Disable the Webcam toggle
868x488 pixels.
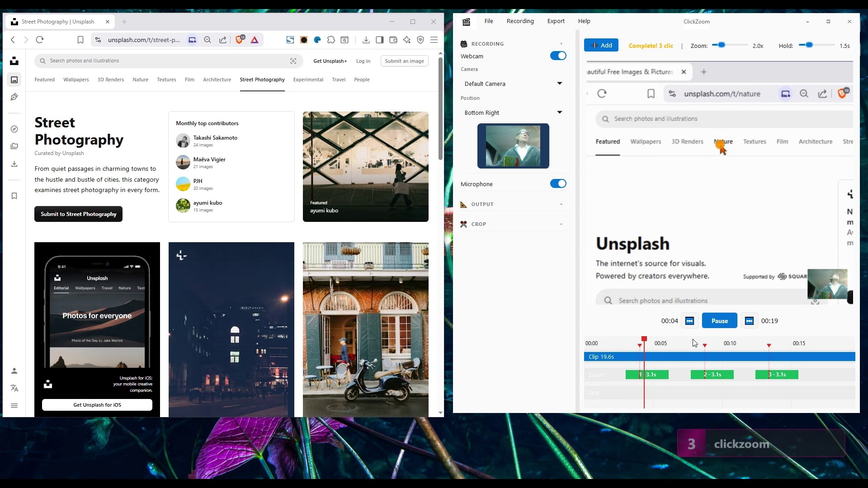coord(558,56)
